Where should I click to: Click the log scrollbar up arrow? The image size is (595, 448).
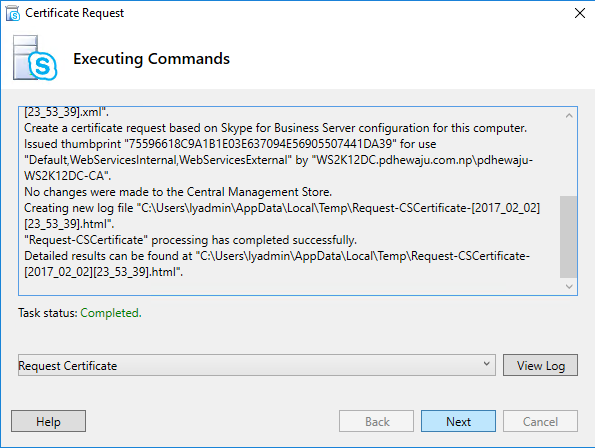tap(568, 115)
